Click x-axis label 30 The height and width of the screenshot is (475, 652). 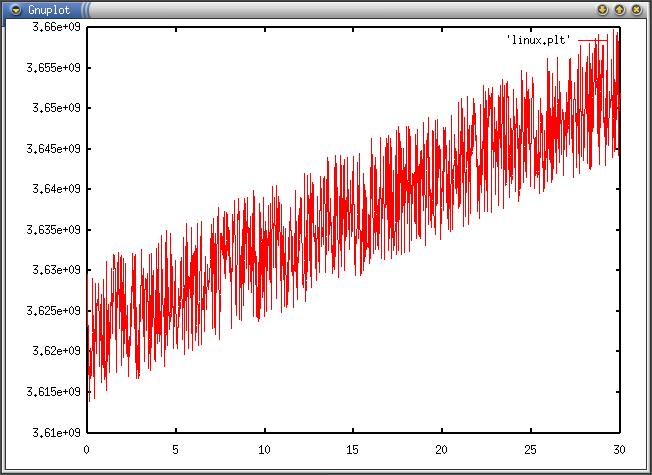[619, 450]
